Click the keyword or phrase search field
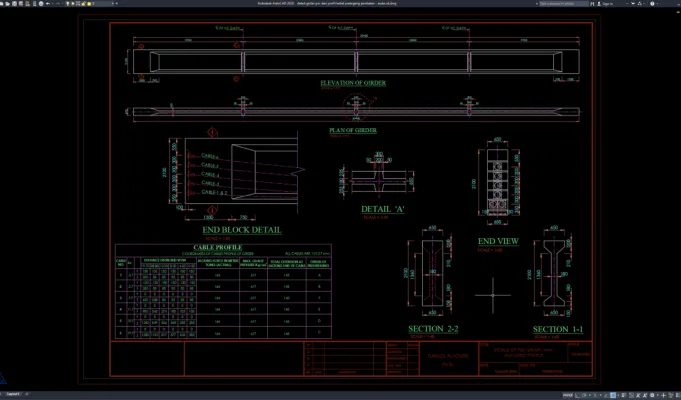 (x=564, y=3)
